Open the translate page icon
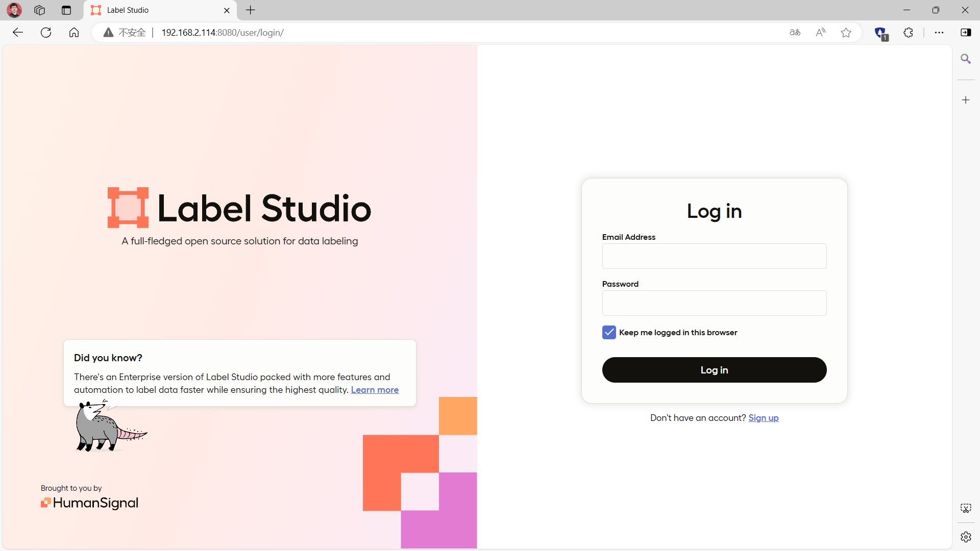The width and height of the screenshot is (980, 551). (x=795, y=33)
